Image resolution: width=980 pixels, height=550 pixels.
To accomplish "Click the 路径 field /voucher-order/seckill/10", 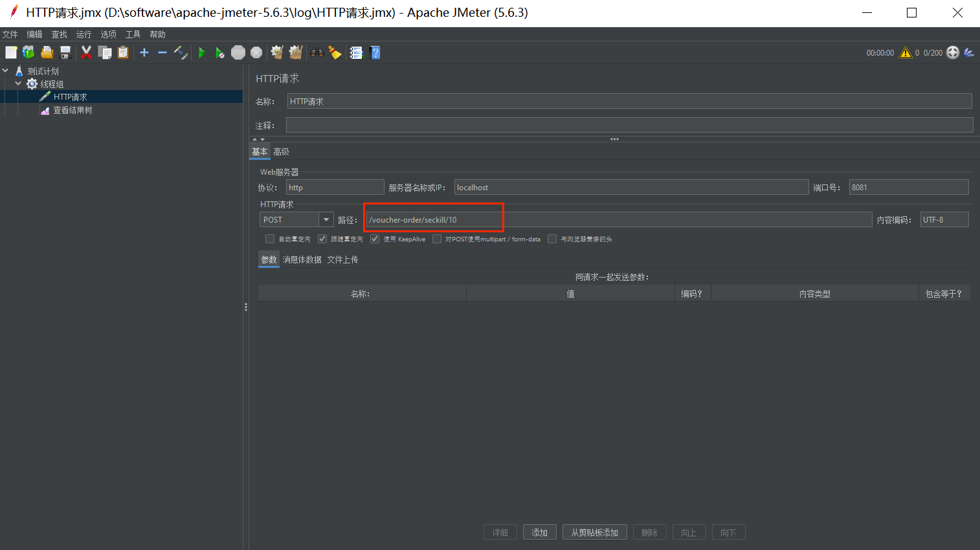I will [619, 219].
